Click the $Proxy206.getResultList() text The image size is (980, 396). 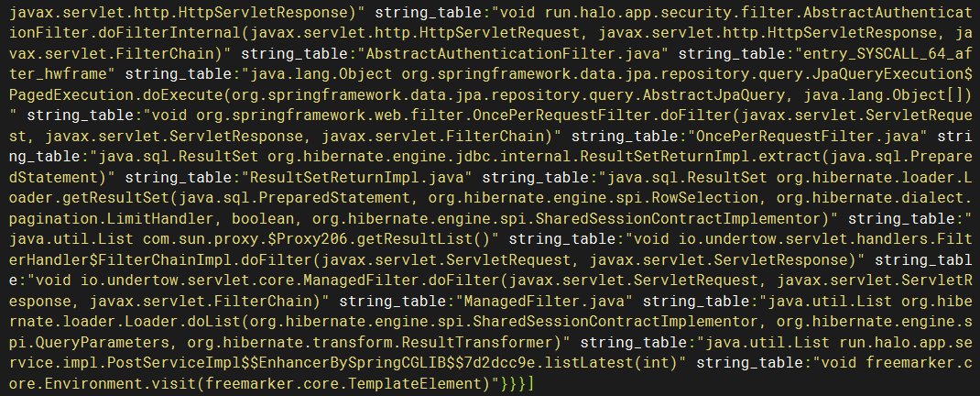point(379,239)
